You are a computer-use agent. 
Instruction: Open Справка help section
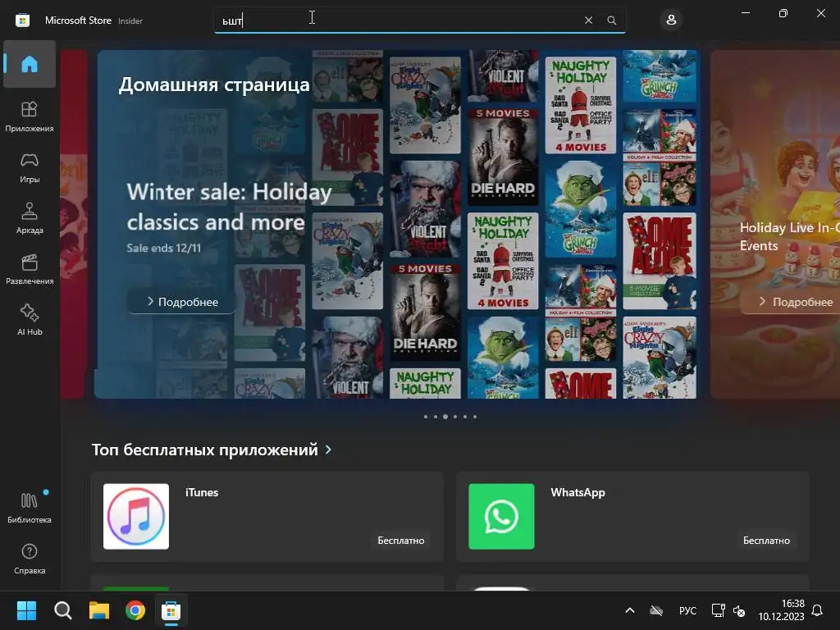point(30,559)
